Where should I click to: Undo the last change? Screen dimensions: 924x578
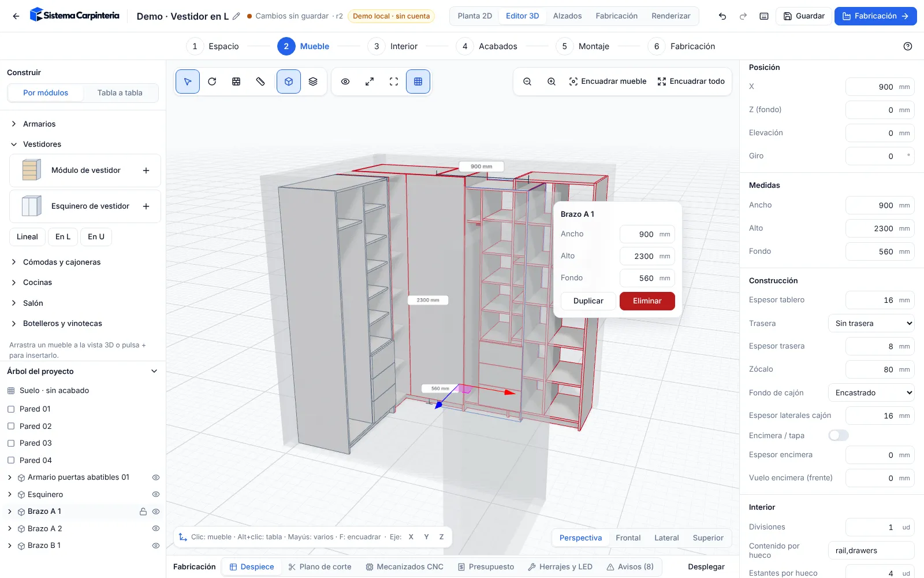[722, 16]
